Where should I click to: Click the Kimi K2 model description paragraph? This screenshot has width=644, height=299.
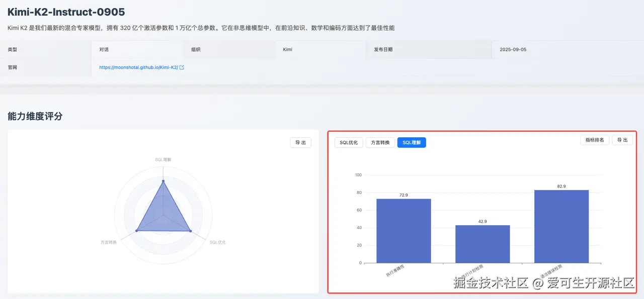pyautogui.click(x=201, y=28)
